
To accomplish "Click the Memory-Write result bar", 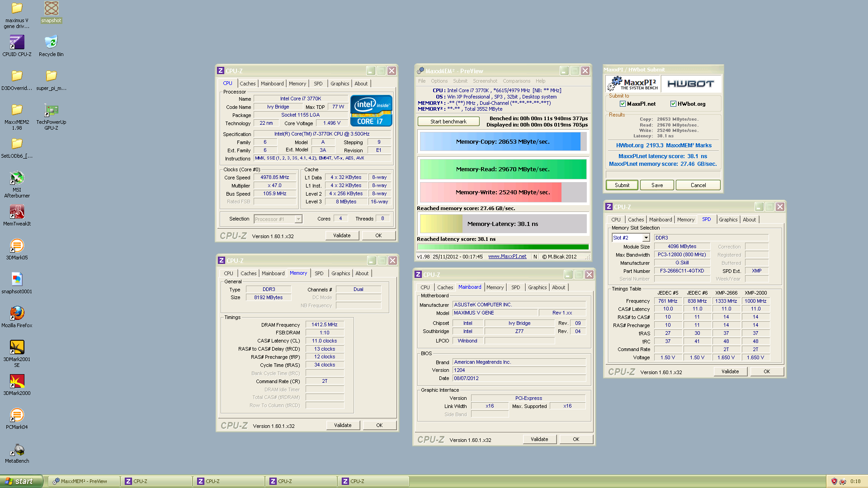I will pos(503,192).
